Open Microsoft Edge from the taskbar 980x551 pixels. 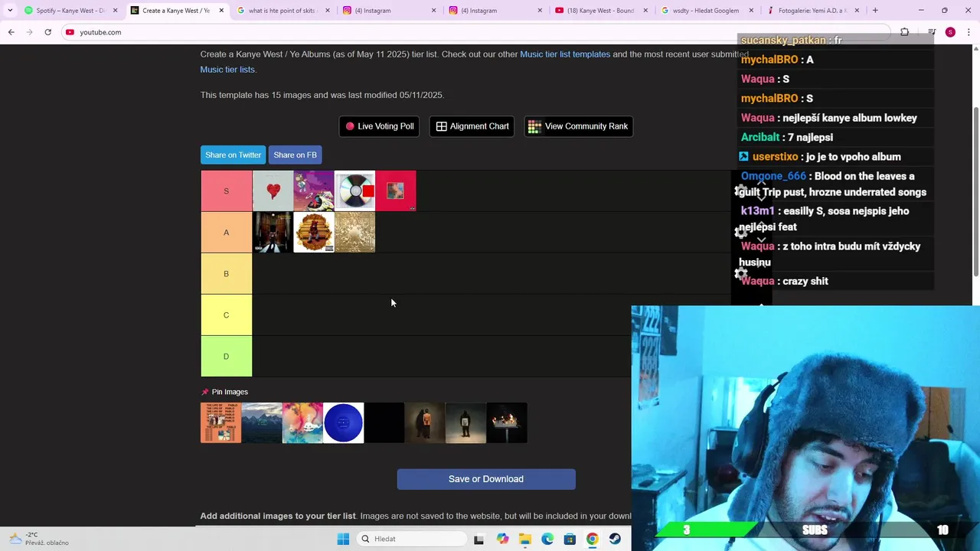click(547, 539)
